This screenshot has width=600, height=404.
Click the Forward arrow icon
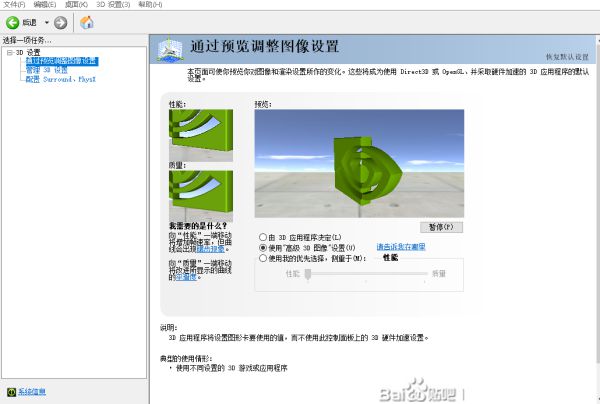click(x=61, y=22)
